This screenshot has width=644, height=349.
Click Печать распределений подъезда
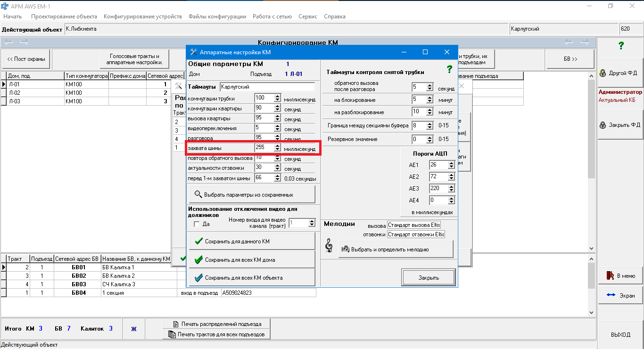(x=217, y=324)
